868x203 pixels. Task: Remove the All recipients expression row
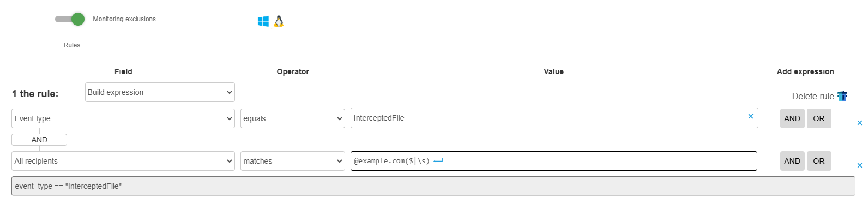tap(860, 165)
